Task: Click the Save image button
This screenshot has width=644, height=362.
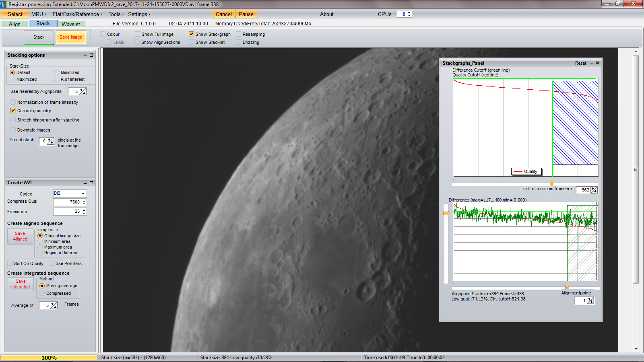Action: 71,37
